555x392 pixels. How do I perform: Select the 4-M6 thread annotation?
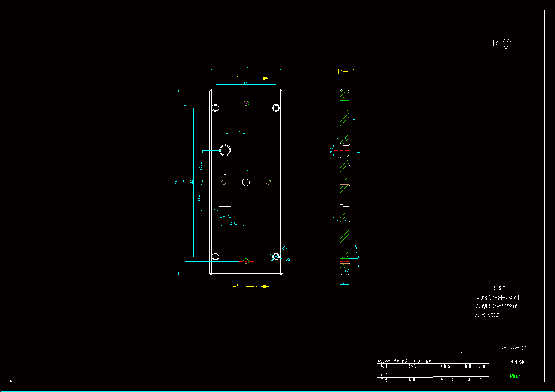point(356,249)
